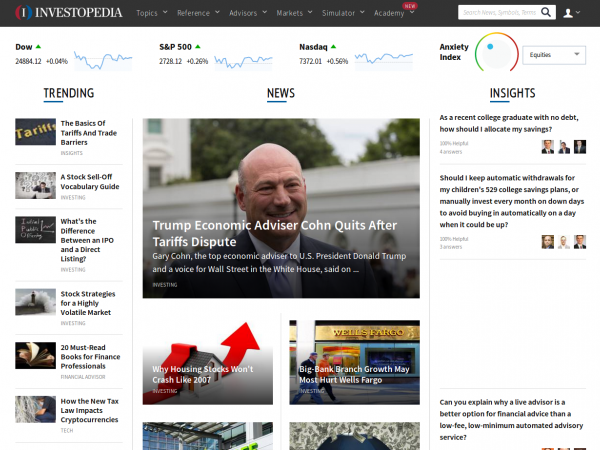Screen dimensions: 600x450
Task: Open the Investopedia logo home link
Action: coord(69,13)
